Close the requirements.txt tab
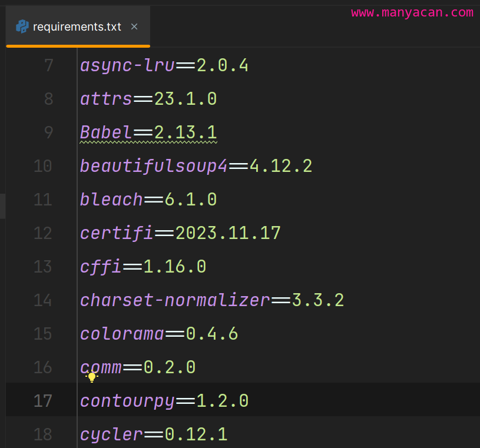Image resolution: width=480 pixels, height=448 pixels. [x=134, y=26]
